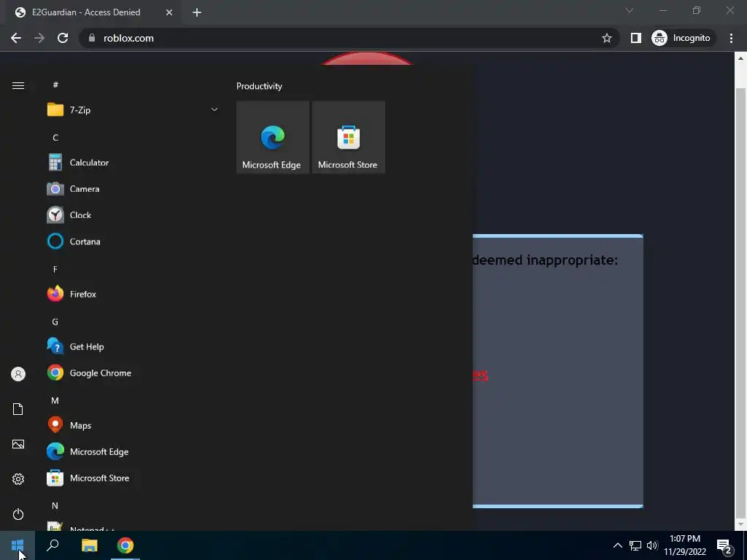747x560 pixels.
Task: Open the notification action center
Action: 724,545
